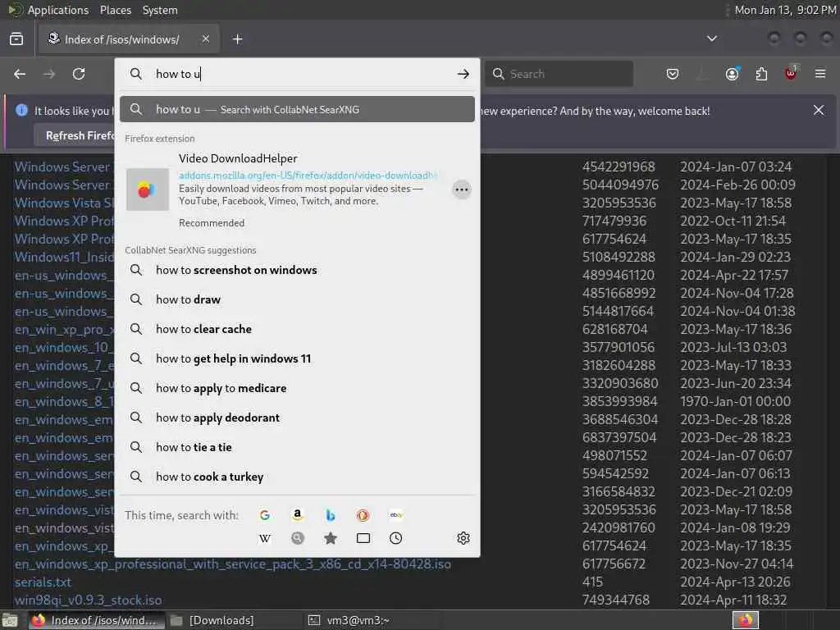The width and height of the screenshot is (840, 630).
Task: Search this time with DuckDuckGo
Action: tap(363, 515)
